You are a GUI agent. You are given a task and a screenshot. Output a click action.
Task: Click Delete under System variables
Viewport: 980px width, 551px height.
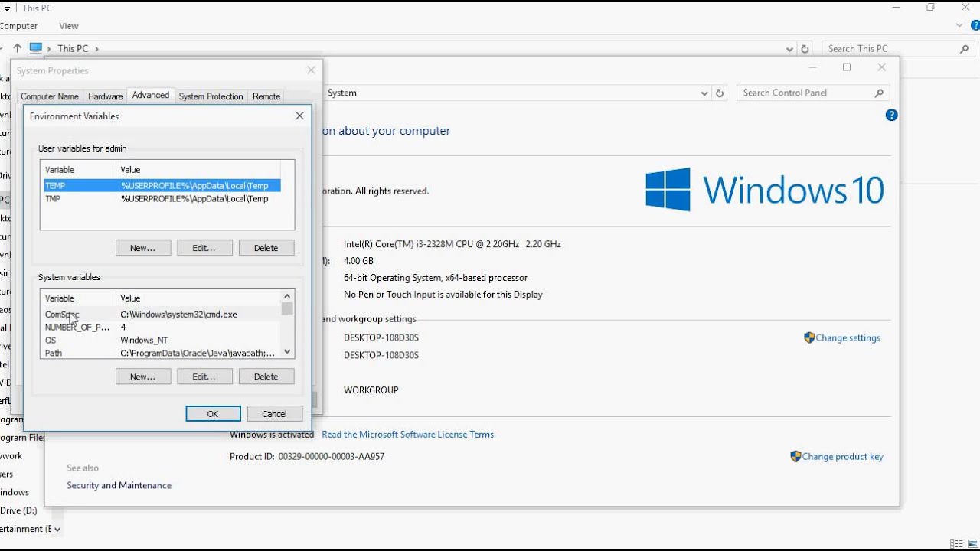point(266,377)
